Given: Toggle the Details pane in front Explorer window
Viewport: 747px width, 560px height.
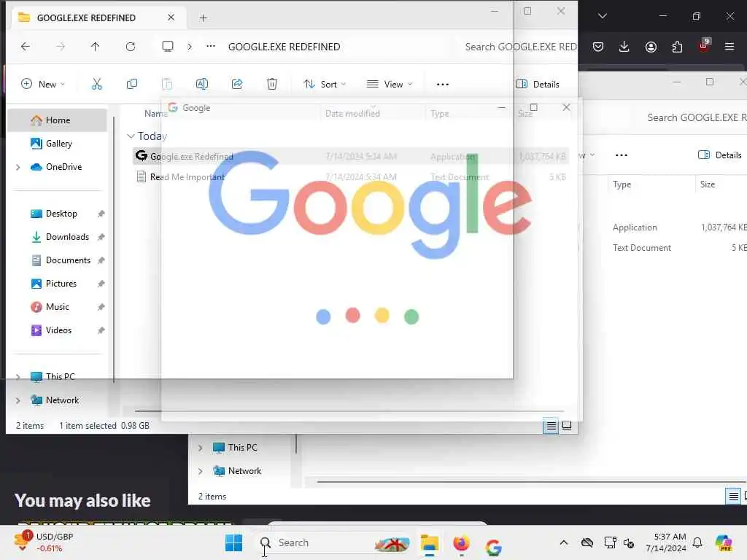Looking at the screenshot, I should tap(538, 85).
